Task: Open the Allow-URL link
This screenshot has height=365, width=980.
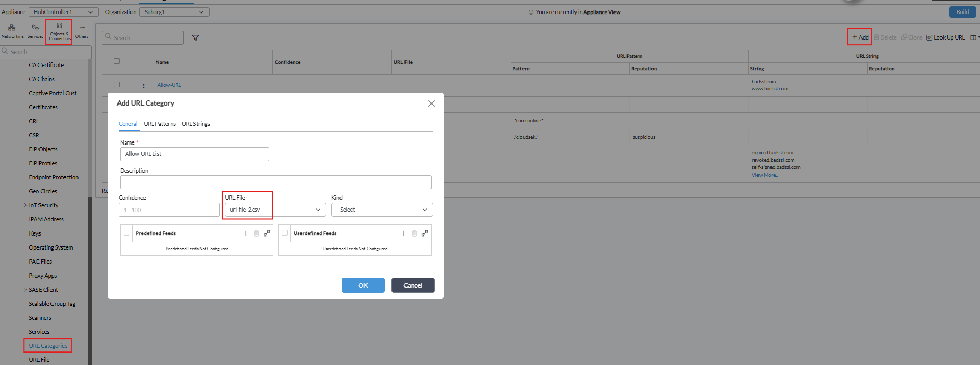Action: [x=169, y=85]
